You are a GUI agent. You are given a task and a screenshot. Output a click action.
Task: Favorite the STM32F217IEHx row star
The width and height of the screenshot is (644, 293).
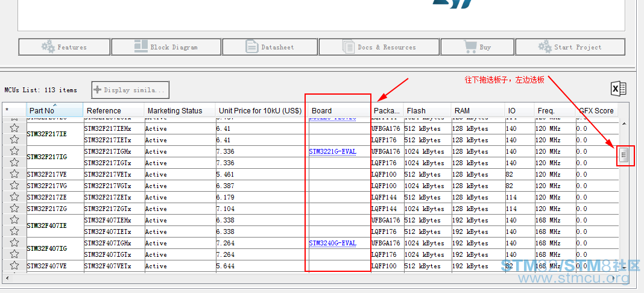pyautogui.click(x=14, y=128)
